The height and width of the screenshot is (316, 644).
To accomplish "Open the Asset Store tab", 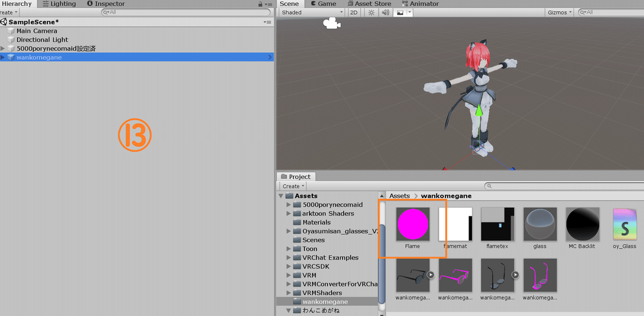I will tap(369, 4).
